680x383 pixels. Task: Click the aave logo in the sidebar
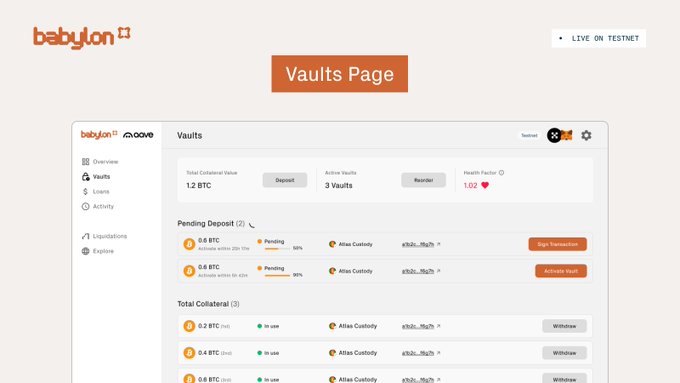tap(138, 135)
